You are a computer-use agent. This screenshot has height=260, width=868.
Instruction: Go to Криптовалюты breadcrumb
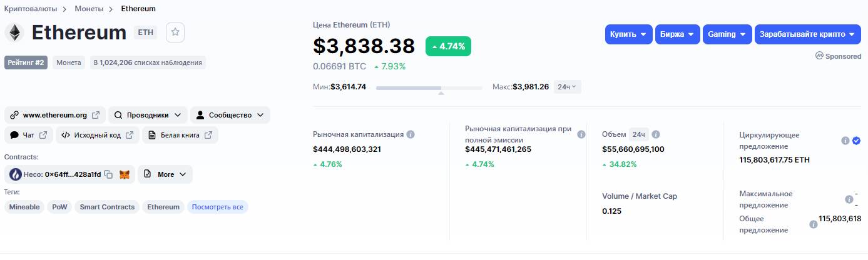(x=31, y=9)
